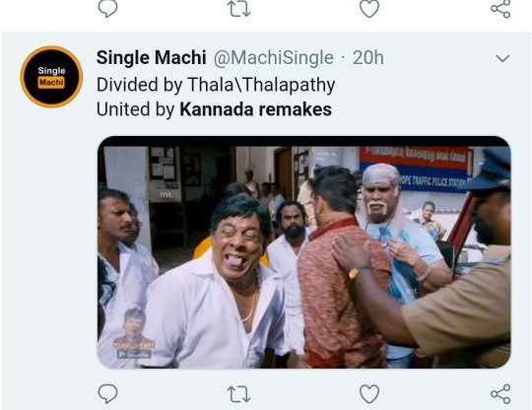Image resolution: width=532 pixels, height=410 pixels.
Task: Like the Single Machi tweet
Action: [369, 394]
